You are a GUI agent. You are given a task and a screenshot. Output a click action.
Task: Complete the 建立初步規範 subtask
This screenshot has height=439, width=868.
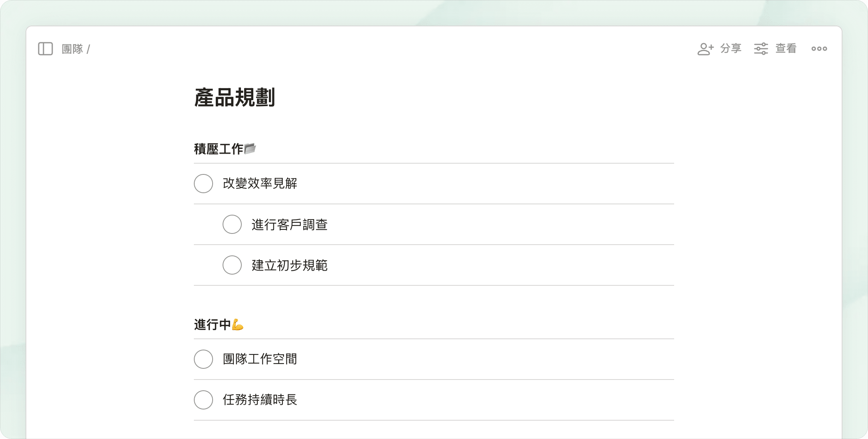click(x=232, y=265)
